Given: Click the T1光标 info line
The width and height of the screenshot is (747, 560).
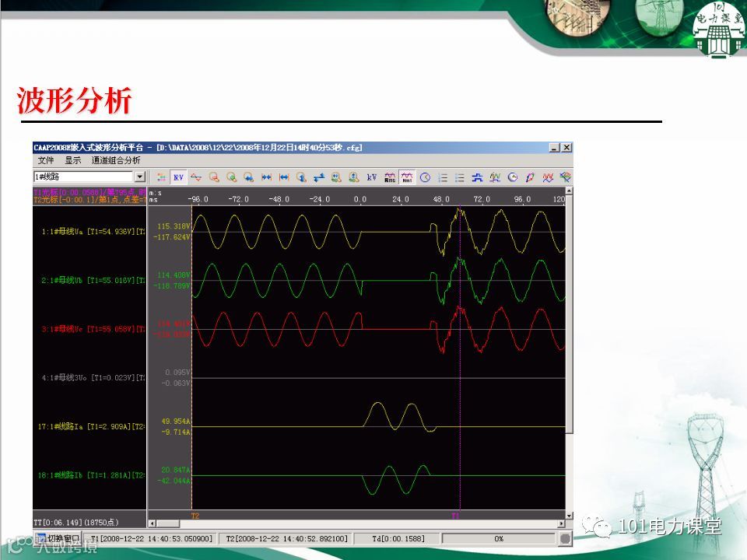Looking at the screenshot, I should click(89, 192).
